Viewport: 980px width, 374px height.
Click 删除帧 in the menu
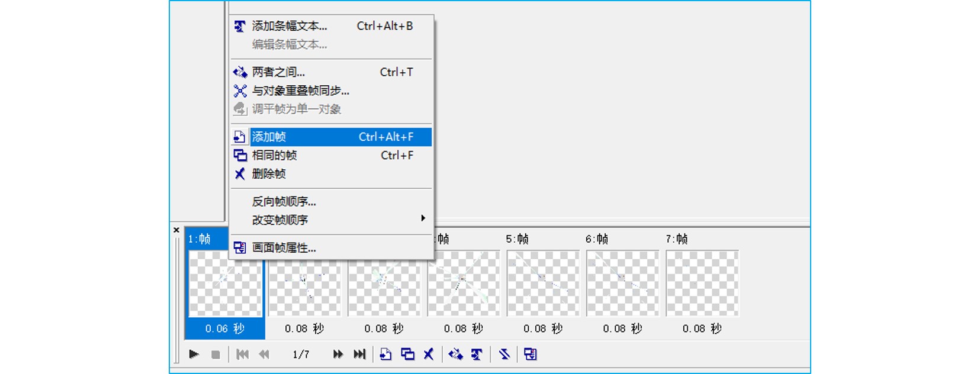click(x=331, y=173)
